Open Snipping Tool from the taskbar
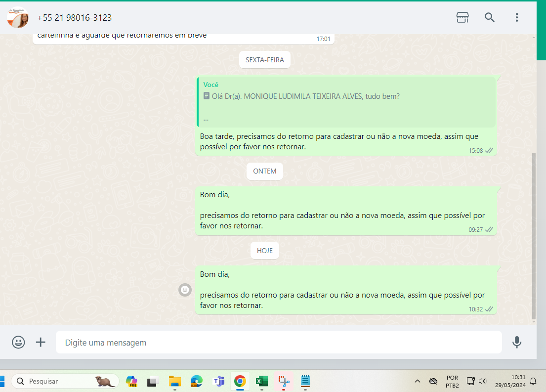The height and width of the screenshot is (392, 546). tap(284, 381)
